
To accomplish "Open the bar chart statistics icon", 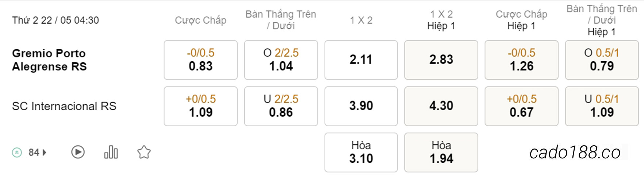I will point(111,152).
